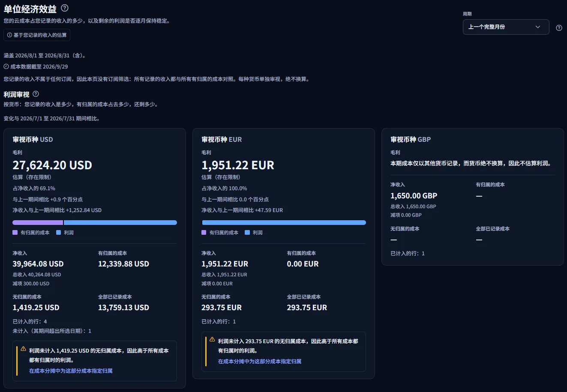Select gross profit value 27,624.20 USD
The width and height of the screenshot is (567, 392).
click(x=52, y=165)
